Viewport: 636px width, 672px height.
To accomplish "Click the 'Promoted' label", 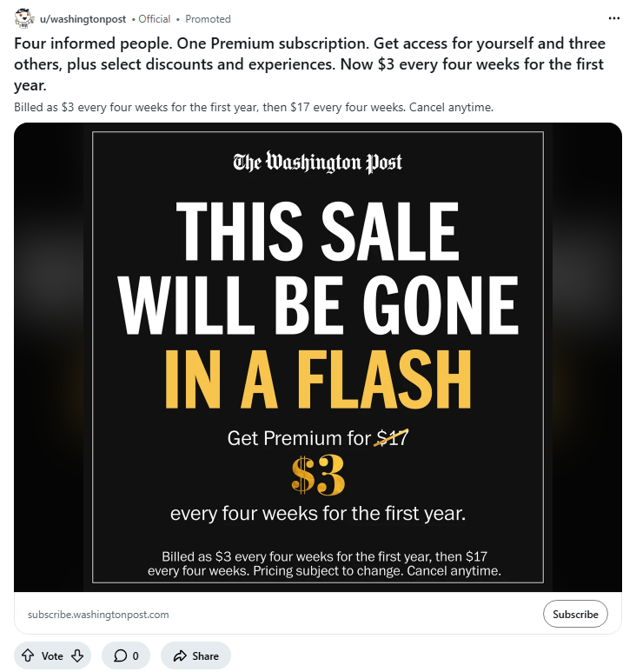I will click(209, 18).
